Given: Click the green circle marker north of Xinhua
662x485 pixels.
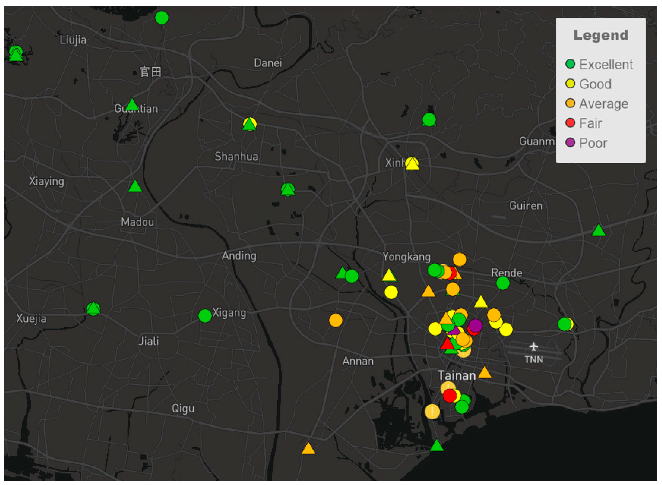Looking at the screenshot, I should click(429, 120).
